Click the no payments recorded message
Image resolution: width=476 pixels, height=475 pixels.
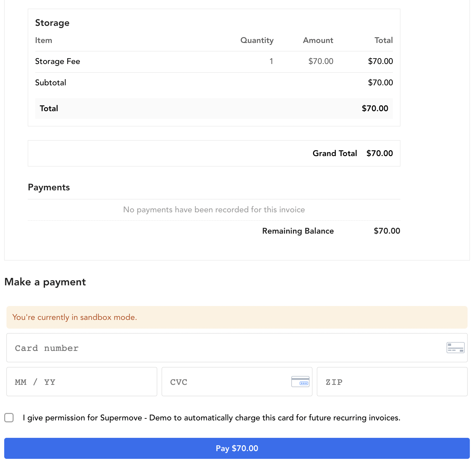[214, 210]
